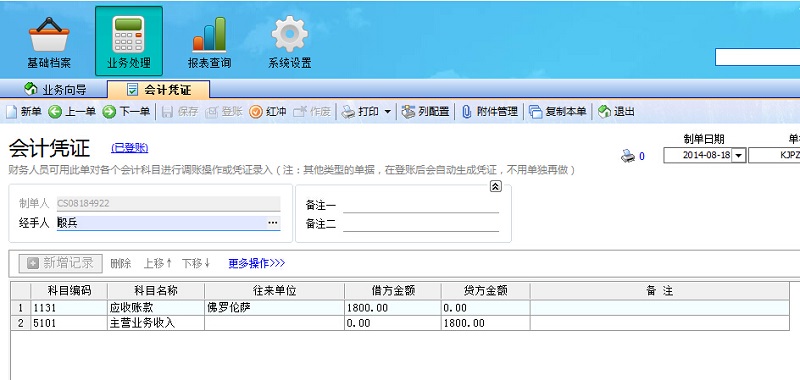Go to next voucher 下一单

click(x=126, y=112)
